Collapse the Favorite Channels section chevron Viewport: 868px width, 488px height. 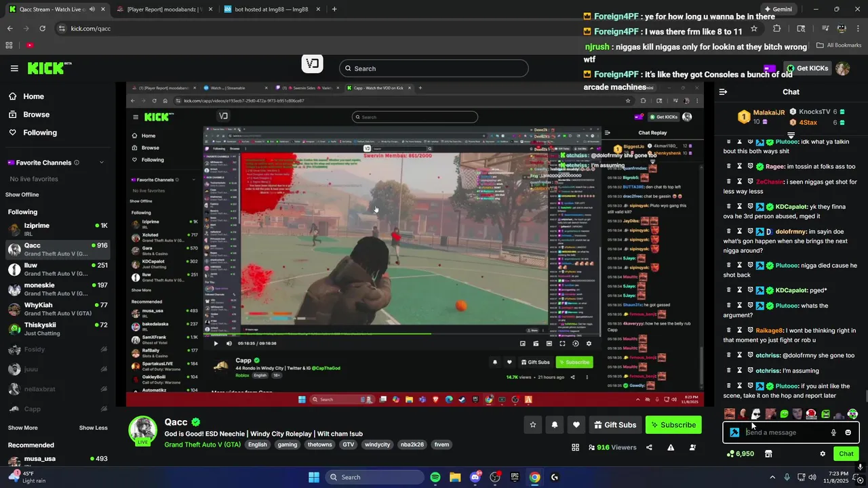click(102, 163)
